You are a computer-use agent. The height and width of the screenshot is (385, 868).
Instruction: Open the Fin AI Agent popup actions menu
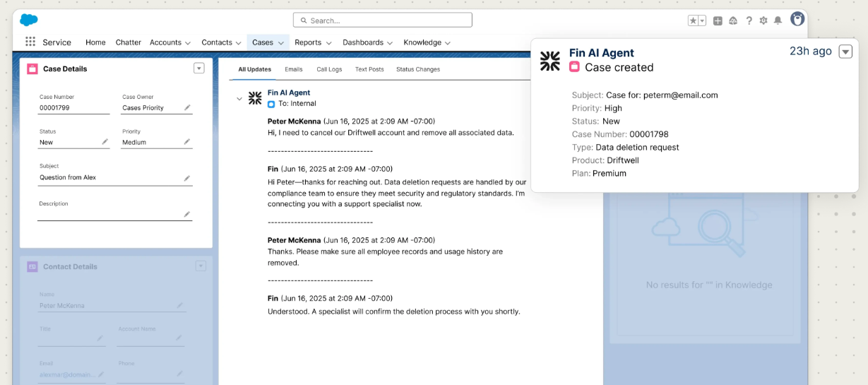[845, 52]
